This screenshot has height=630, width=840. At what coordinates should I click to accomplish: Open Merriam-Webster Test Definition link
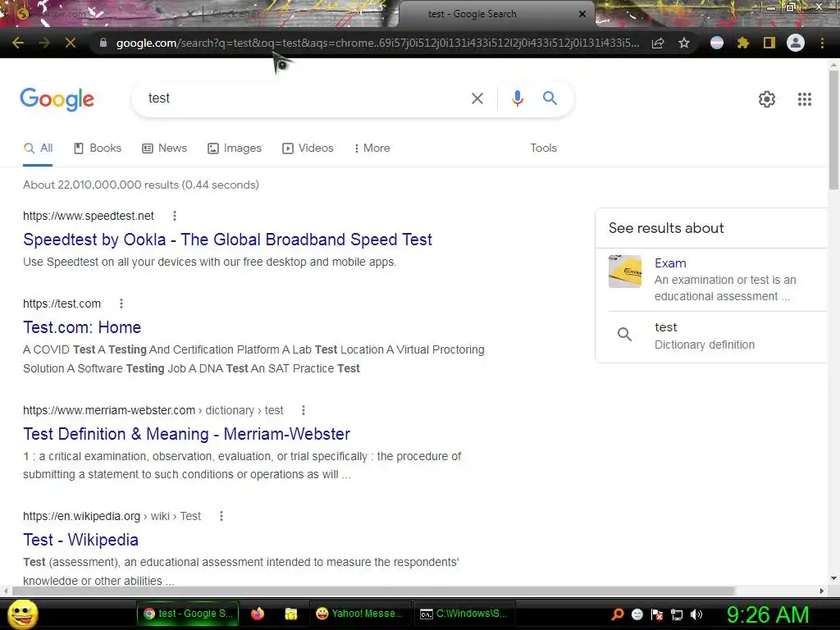pyautogui.click(x=186, y=434)
